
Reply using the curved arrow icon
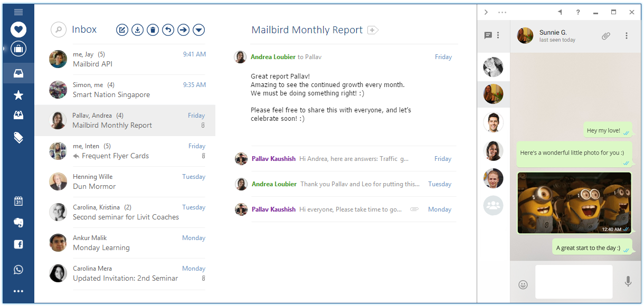168,30
